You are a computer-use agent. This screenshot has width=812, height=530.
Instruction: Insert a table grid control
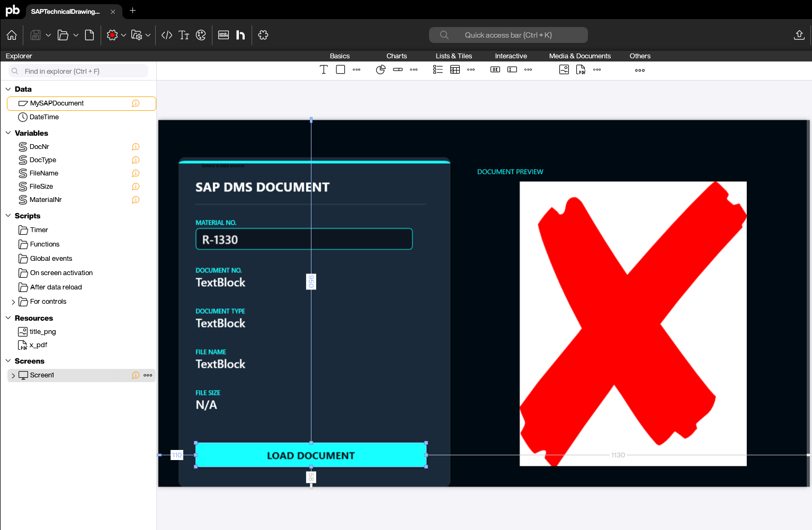pos(455,69)
